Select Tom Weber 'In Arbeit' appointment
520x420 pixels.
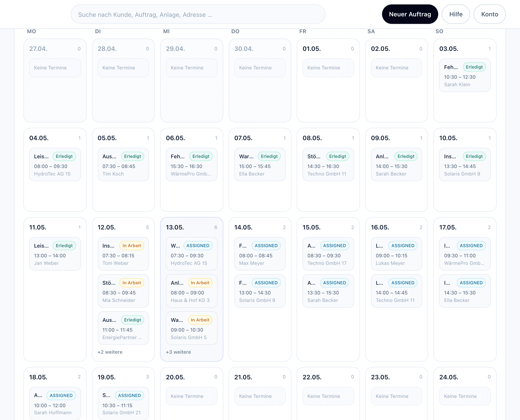tap(123, 254)
